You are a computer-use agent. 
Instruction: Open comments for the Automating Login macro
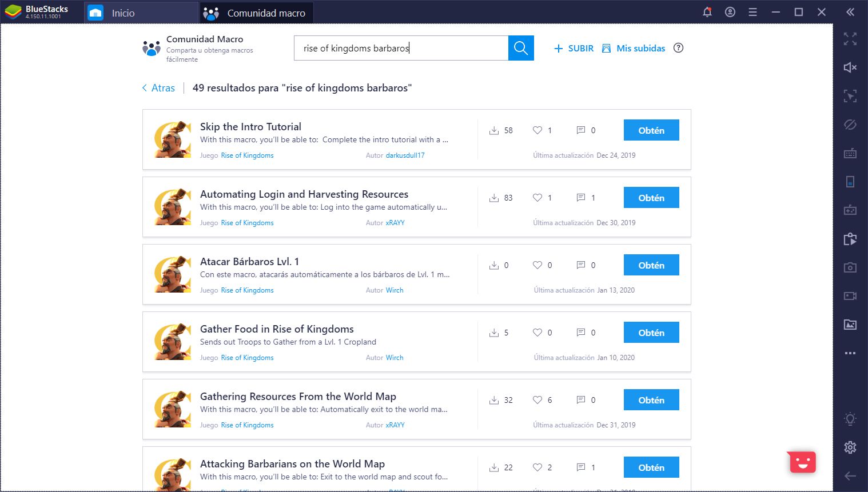581,198
